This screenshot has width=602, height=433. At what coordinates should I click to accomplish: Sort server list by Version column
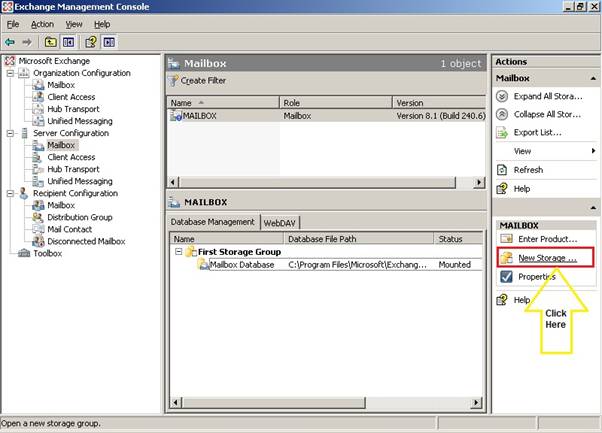[440, 103]
